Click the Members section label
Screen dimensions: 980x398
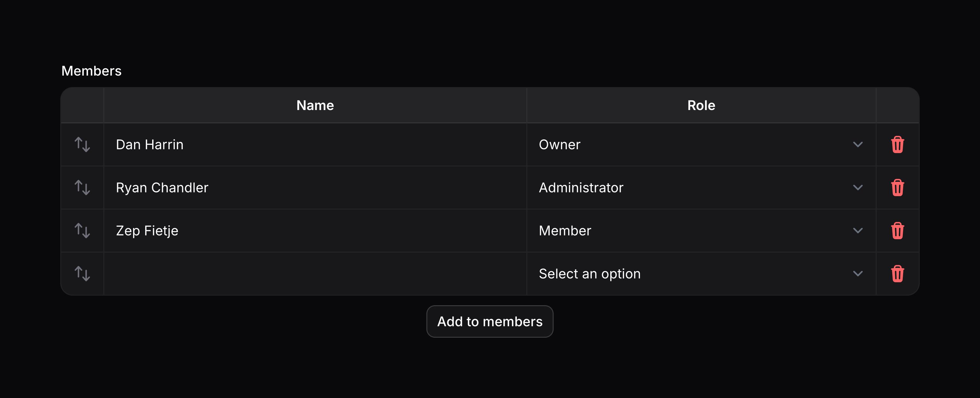[x=91, y=71]
